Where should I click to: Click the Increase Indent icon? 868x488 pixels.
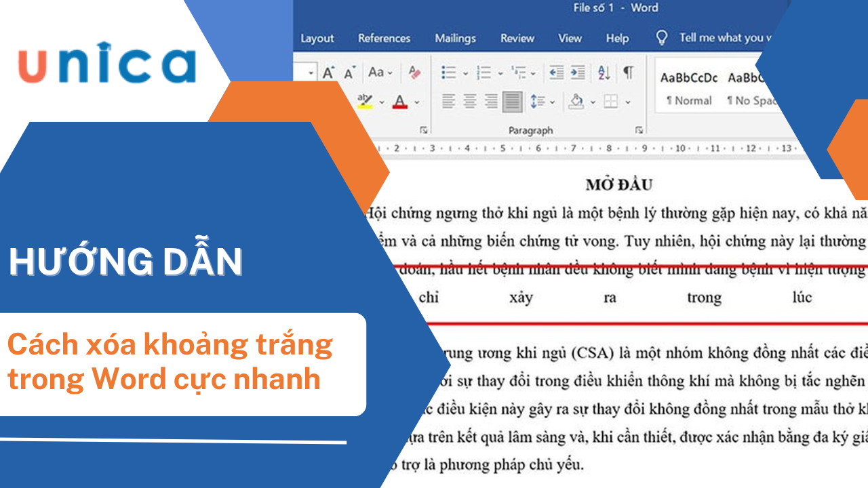click(578, 73)
